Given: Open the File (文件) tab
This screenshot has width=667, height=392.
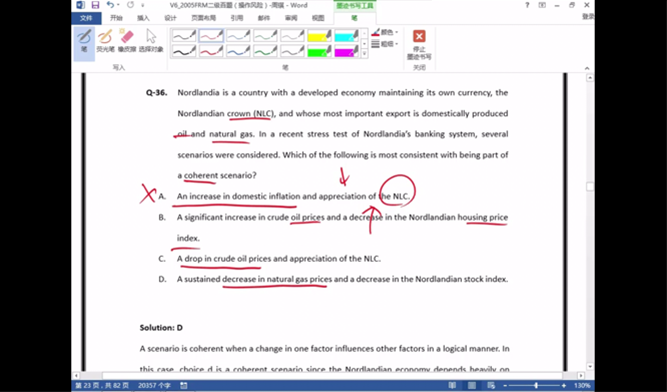Looking at the screenshot, I should (x=86, y=18).
